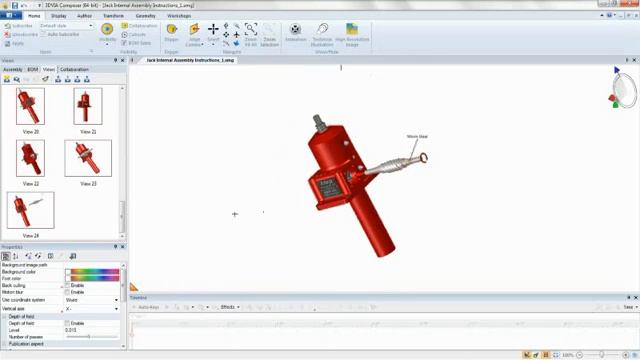Click the last Properties toolbar icon

tap(73, 256)
